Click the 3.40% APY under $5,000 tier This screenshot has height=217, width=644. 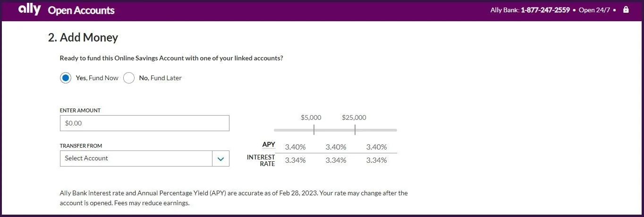336,147
